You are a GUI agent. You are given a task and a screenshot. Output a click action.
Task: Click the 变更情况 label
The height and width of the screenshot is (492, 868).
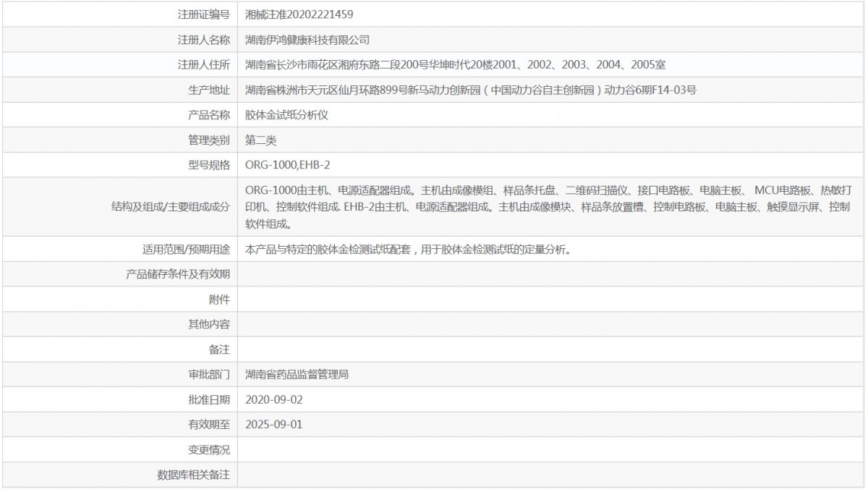(x=209, y=450)
